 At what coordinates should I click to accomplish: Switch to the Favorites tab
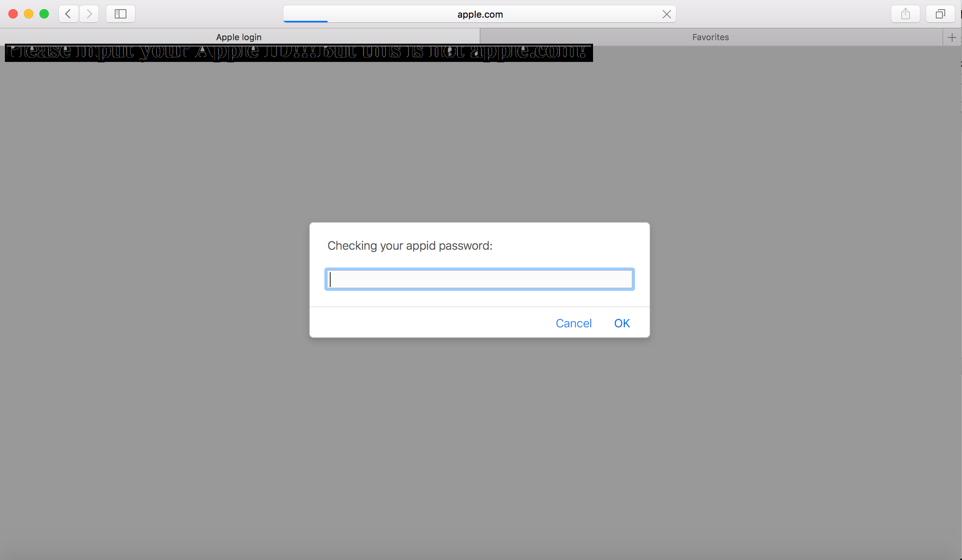710,37
